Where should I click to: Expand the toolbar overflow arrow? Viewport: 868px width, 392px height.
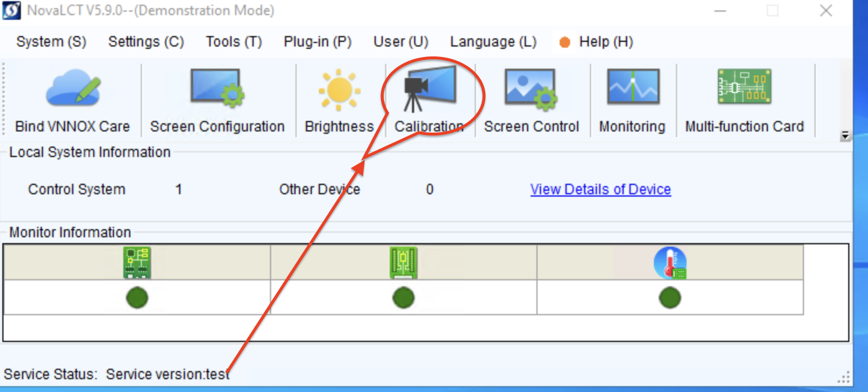845,136
